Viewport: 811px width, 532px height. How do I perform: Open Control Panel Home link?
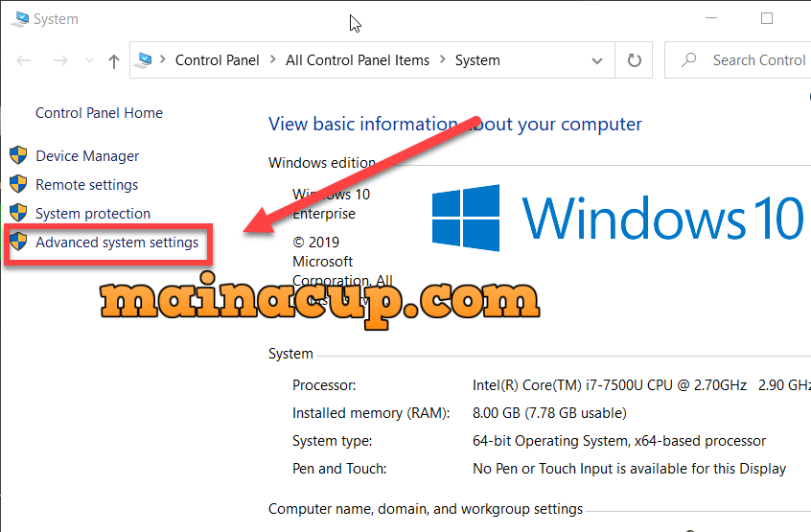tap(99, 113)
